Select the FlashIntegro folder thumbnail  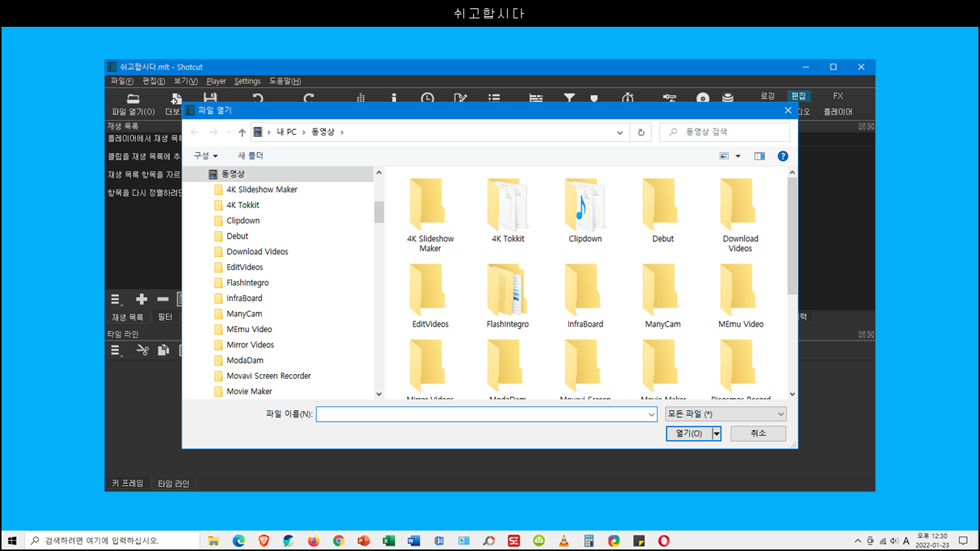click(x=508, y=296)
